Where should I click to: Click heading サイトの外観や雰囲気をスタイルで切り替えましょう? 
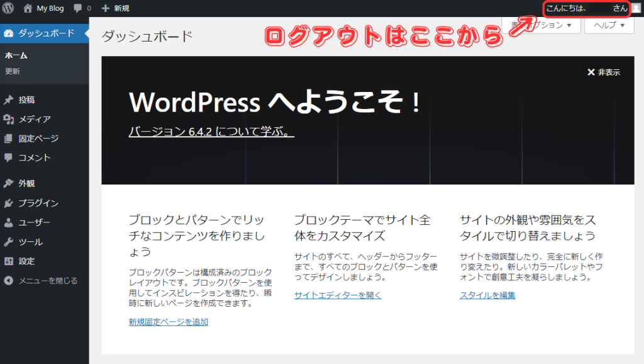pyautogui.click(x=528, y=228)
